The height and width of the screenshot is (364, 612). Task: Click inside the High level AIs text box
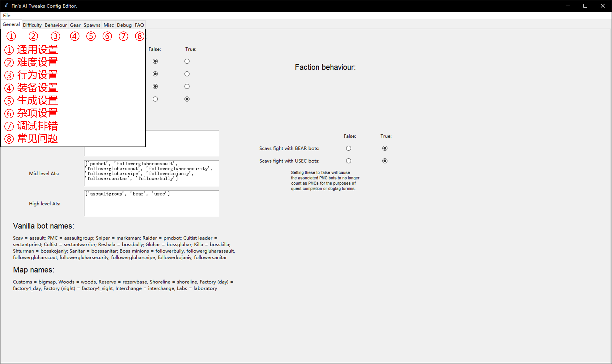[x=151, y=204]
